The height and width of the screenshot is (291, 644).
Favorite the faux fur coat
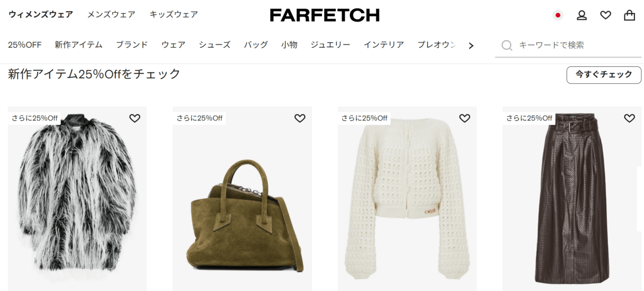click(135, 118)
